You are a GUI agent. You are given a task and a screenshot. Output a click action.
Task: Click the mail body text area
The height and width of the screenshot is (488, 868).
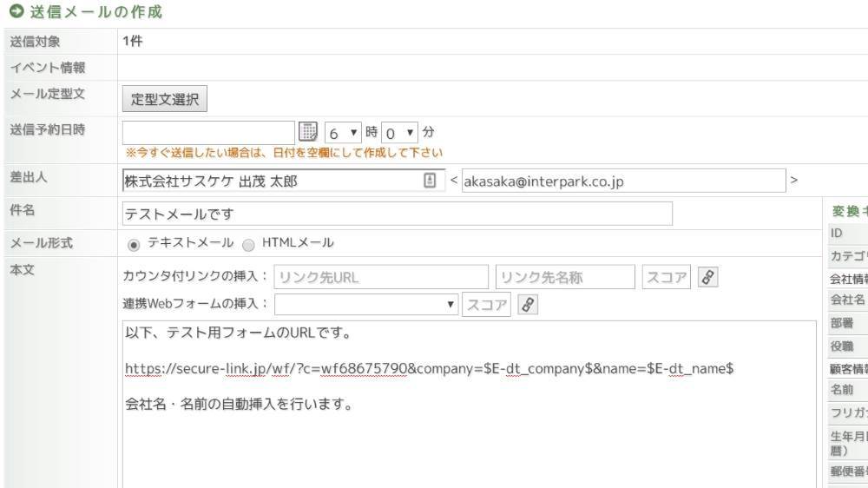(x=469, y=405)
